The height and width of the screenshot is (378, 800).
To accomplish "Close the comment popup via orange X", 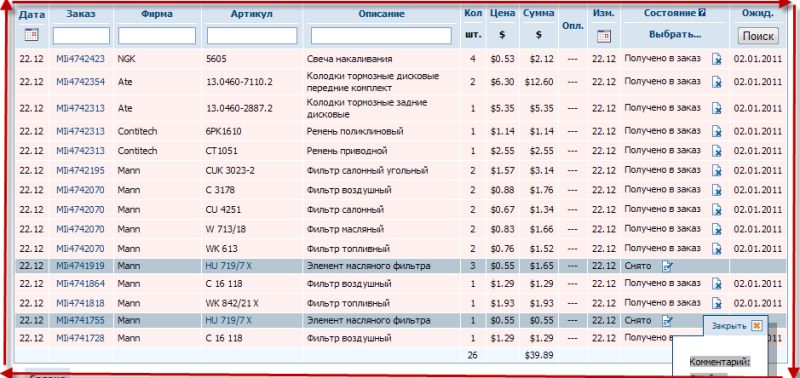I will point(757,325).
